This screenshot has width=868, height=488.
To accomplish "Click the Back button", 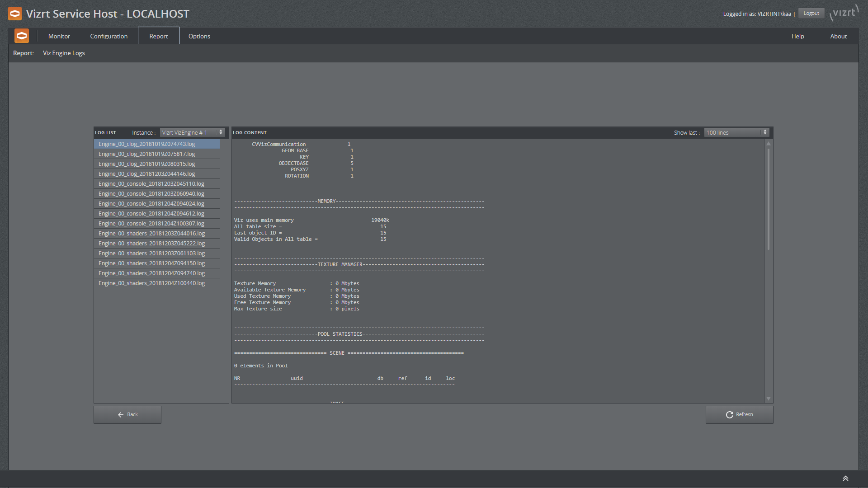I will click(x=128, y=414).
